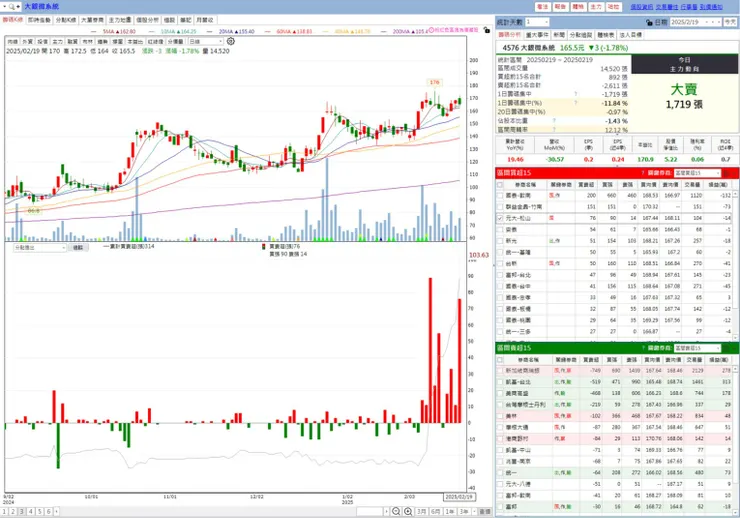Open the 統計天數 dropdown
The width and height of the screenshot is (740, 518).
537,22
